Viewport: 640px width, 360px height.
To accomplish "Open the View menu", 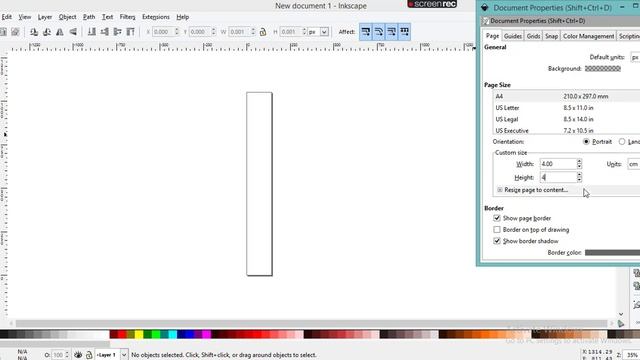I will 24,17.
